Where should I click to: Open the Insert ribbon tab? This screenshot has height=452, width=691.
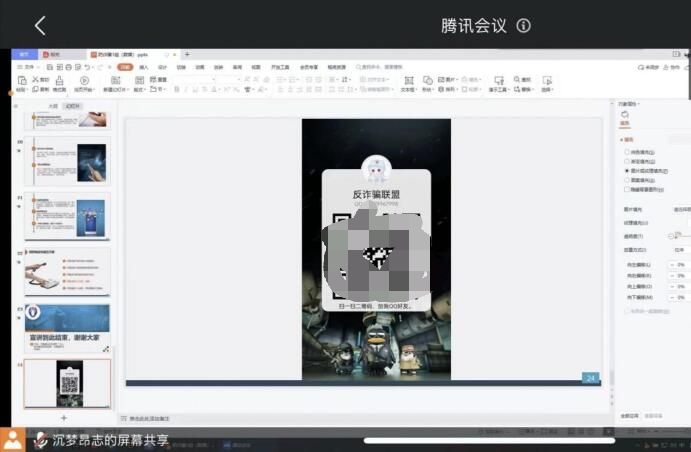(x=144, y=67)
